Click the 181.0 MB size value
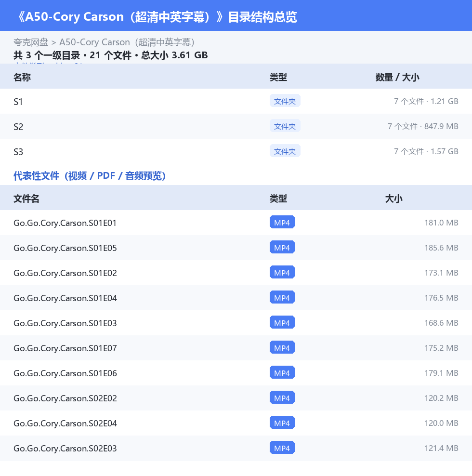 (441, 223)
